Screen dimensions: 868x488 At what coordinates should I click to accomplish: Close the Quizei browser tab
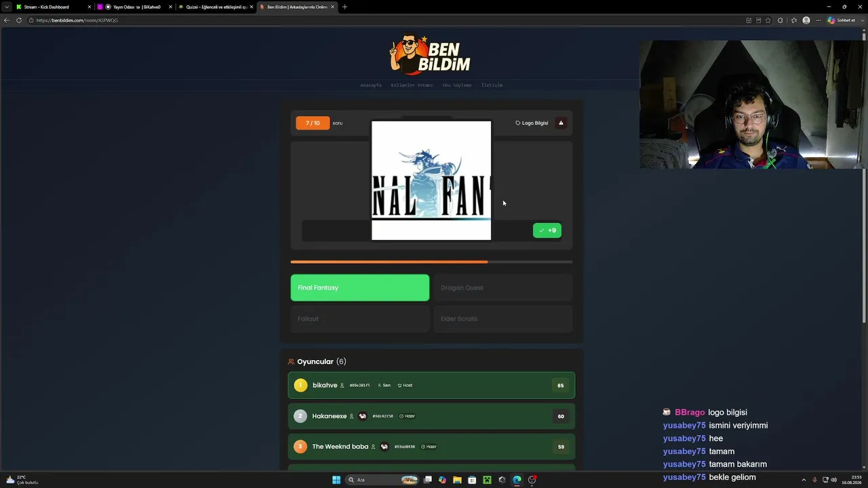coord(252,7)
